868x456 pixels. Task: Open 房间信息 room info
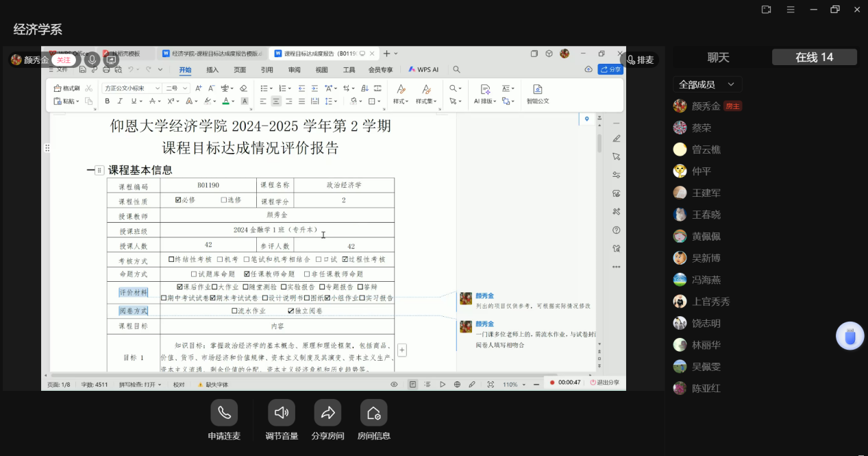[373, 413]
